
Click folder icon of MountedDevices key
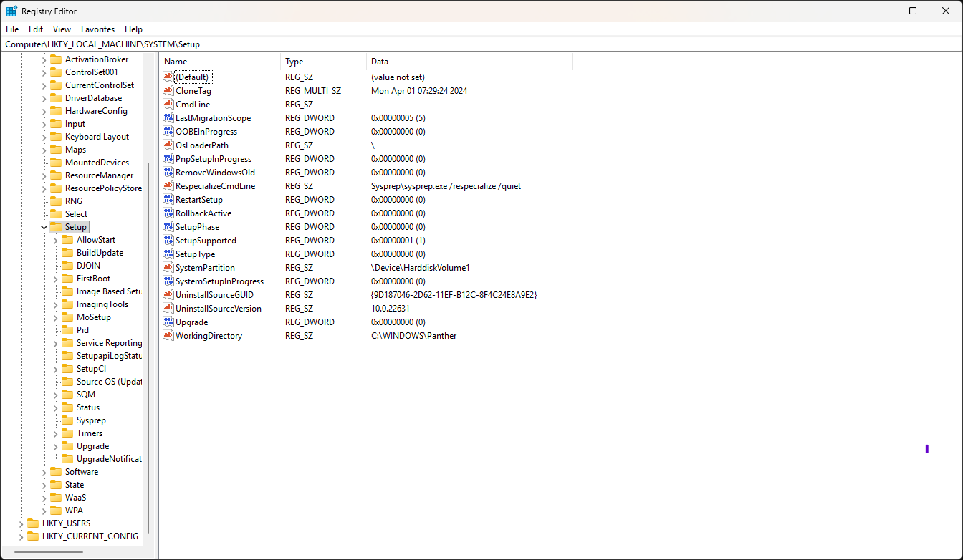click(56, 163)
